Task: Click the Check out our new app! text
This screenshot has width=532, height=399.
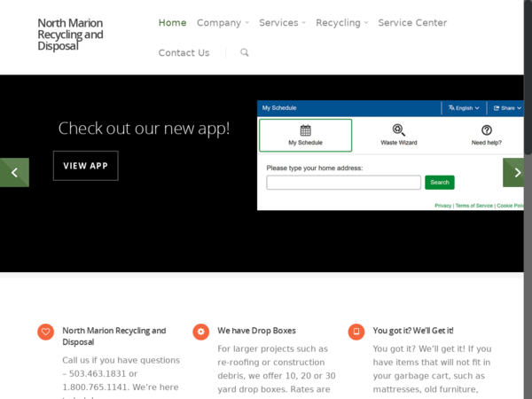Action: tap(144, 129)
